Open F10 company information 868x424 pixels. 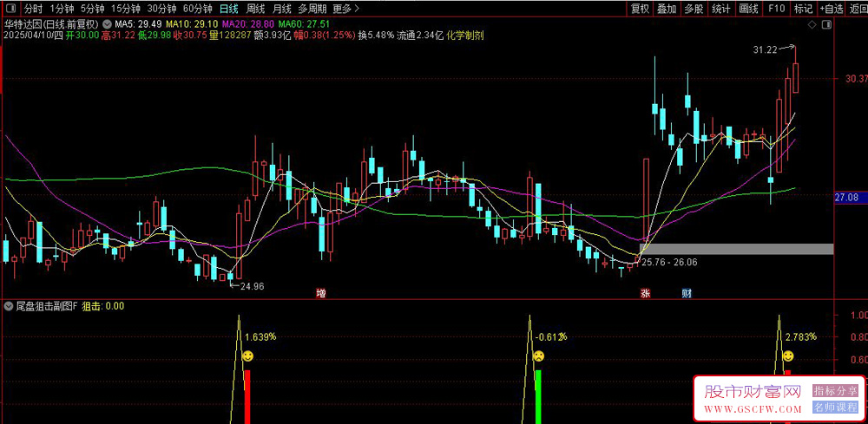tap(776, 9)
